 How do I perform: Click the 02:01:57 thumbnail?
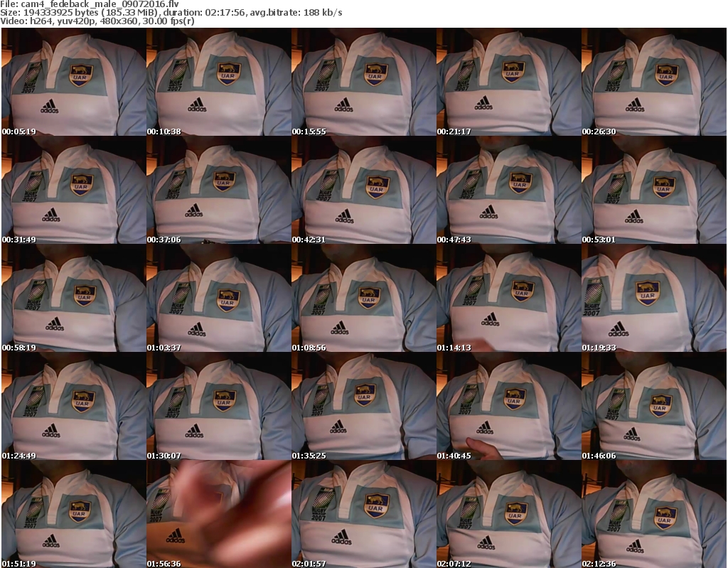point(364,514)
